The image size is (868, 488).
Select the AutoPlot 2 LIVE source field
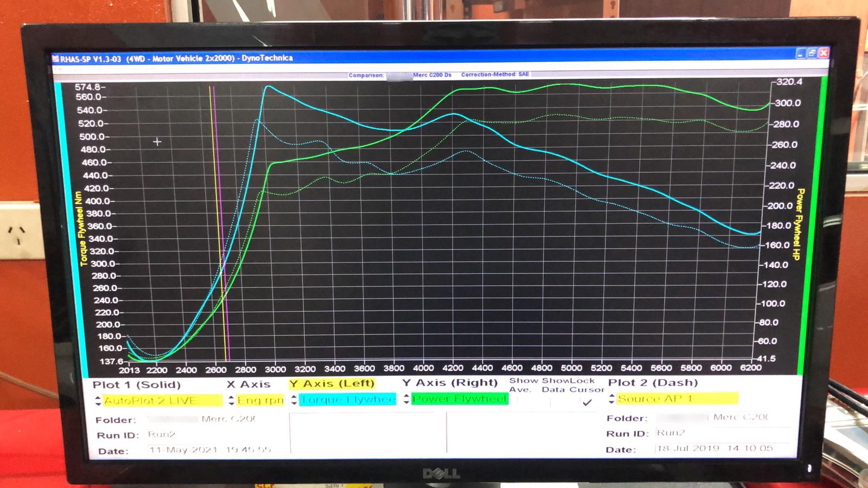[x=163, y=401]
